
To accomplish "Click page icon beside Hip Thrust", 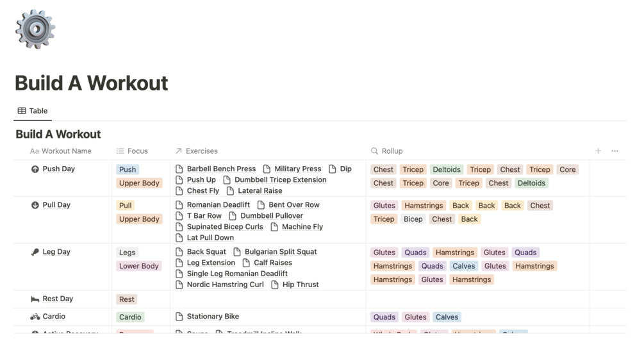I will 275,285.
